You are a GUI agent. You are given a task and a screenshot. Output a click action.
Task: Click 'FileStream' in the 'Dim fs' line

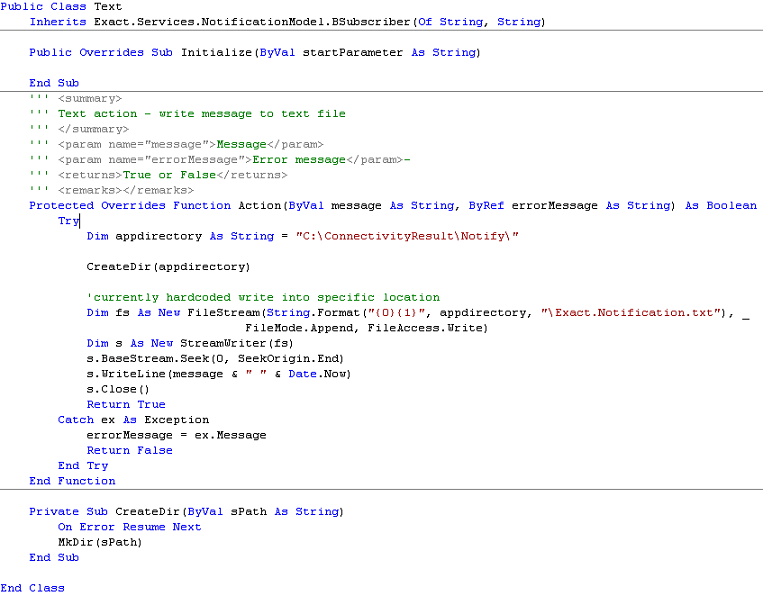pyautogui.click(x=223, y=313)
